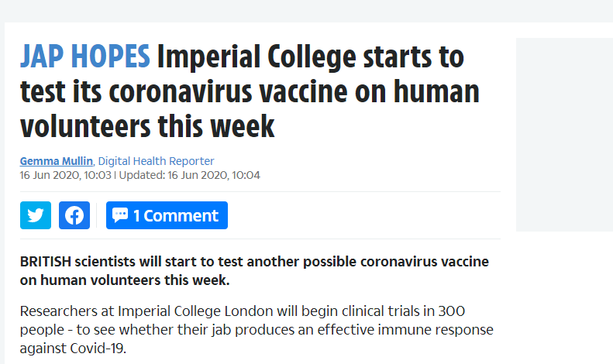Click the blue JAP HOPES kicker
Viewport: 613px width, 364px height.
tap(85, 57)
